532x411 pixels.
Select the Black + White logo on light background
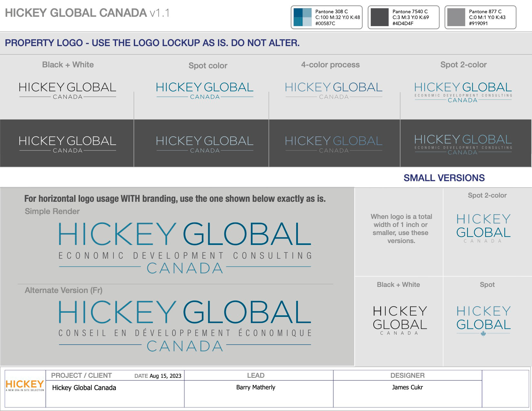click(67, 91)
